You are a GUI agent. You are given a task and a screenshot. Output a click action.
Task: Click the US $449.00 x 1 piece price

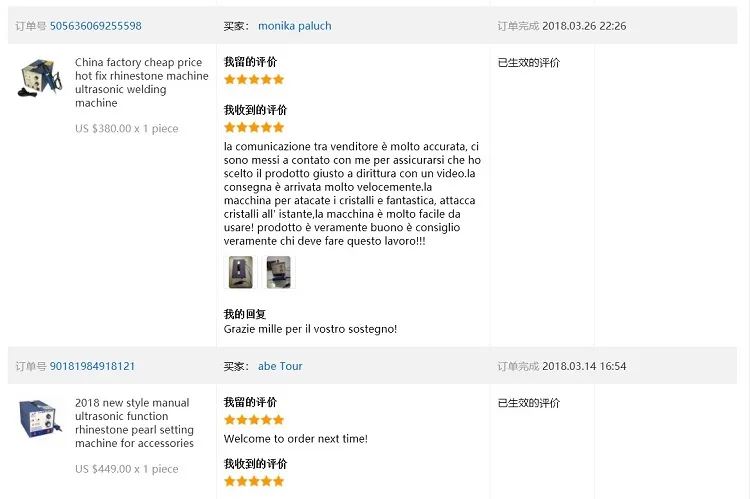pos(127,469)
